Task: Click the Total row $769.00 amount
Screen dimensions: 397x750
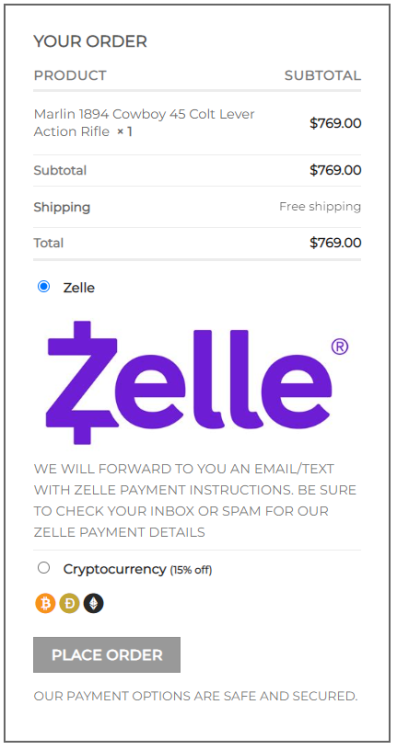Action: pyautogui.click(x=335, y=243)
